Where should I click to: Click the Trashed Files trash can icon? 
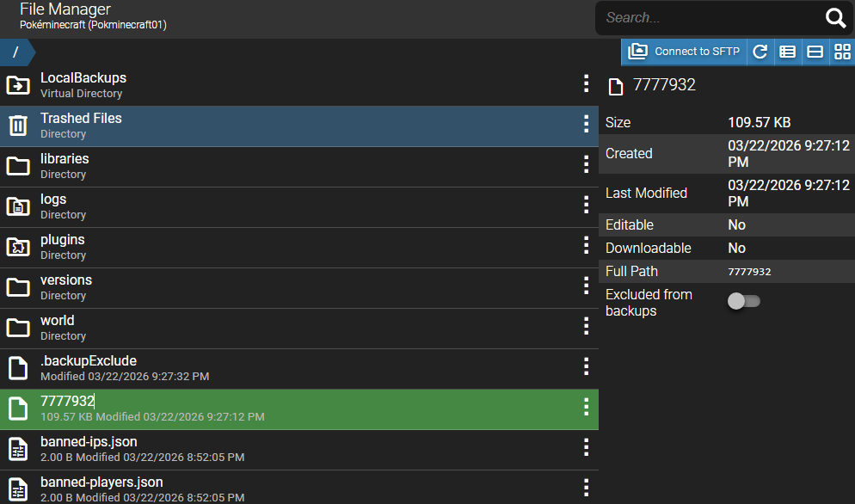(18, 126)
